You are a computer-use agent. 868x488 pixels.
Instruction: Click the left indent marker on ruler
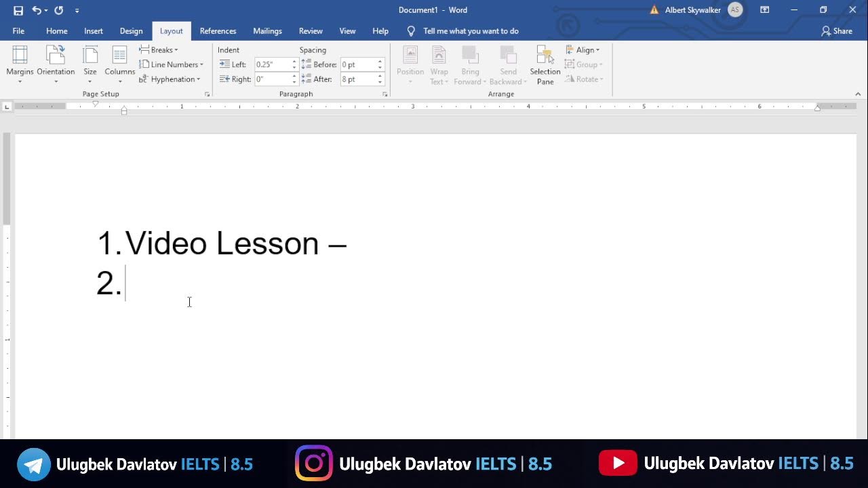[x=124, y=111]
